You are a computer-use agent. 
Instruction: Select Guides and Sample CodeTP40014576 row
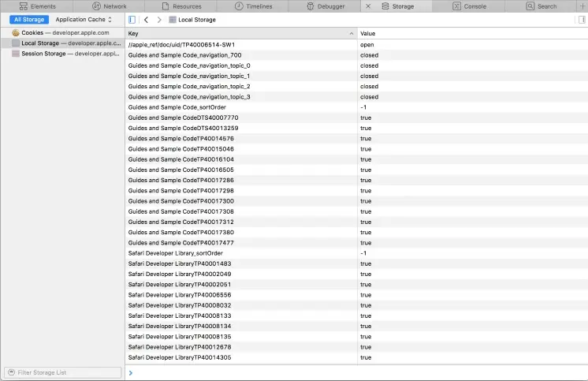(x=356, y=139)
